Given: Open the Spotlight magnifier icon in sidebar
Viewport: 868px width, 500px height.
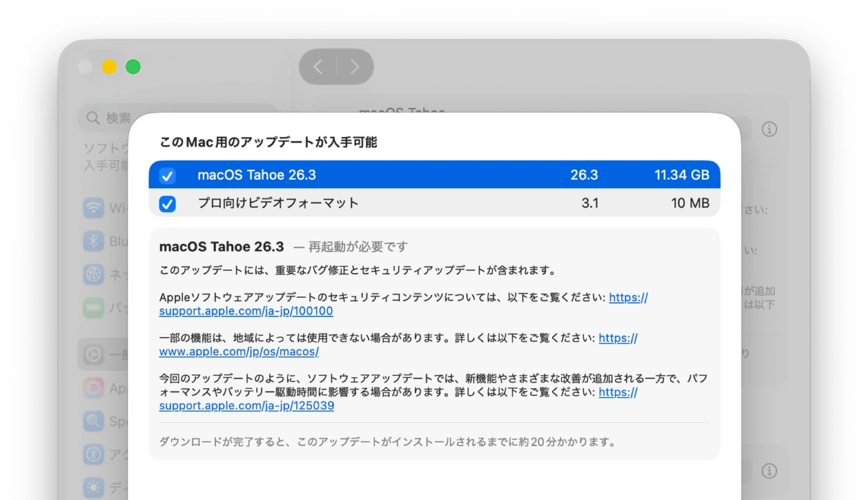Looking at the screenshot, I should (95, 421).
